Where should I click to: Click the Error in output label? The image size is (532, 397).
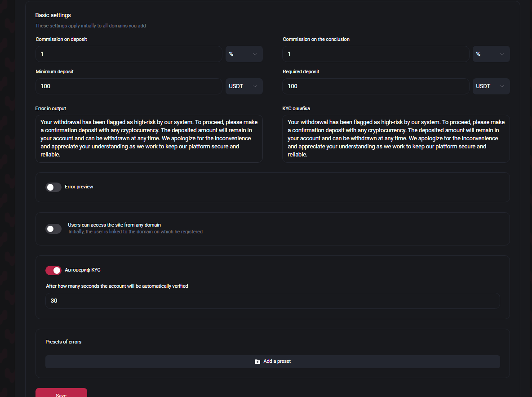[51, 109]
